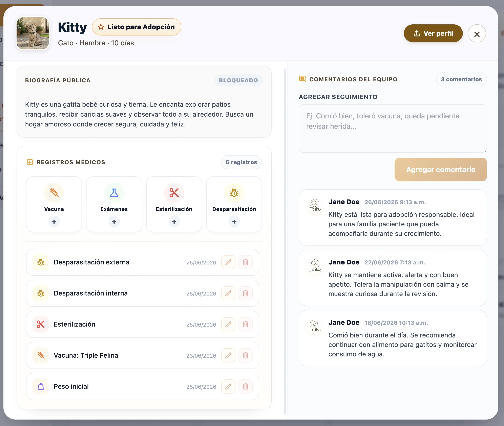Focus the Agregar seguimiento text area
Image resolution: width=504 pixels, height=426 pixels.
(393, 128)
